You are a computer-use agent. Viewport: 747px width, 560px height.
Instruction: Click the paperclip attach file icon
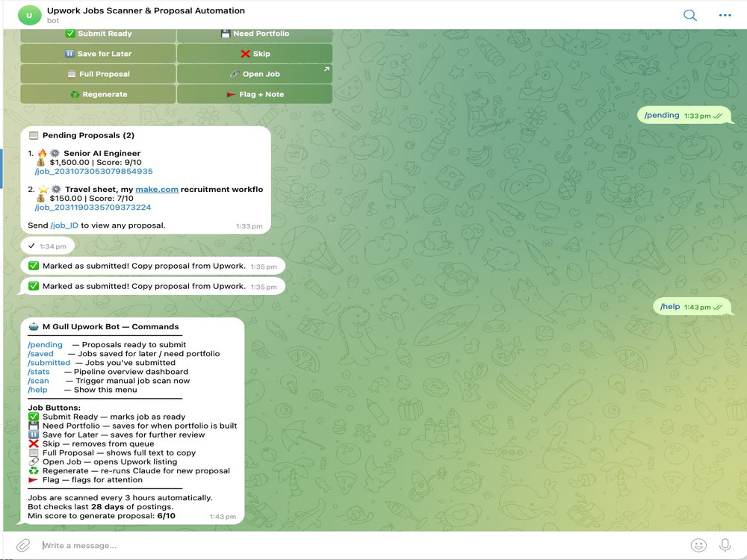click(x=23, y=545)
